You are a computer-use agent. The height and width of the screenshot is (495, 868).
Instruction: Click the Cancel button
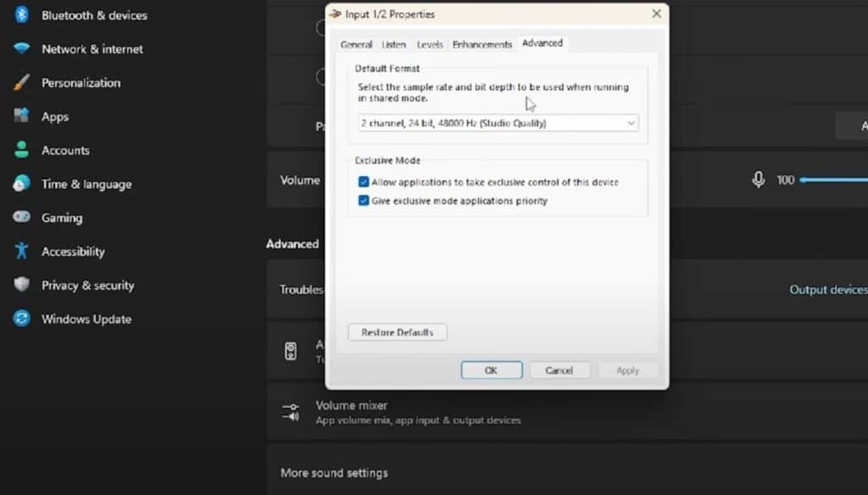tap(559, 370)
